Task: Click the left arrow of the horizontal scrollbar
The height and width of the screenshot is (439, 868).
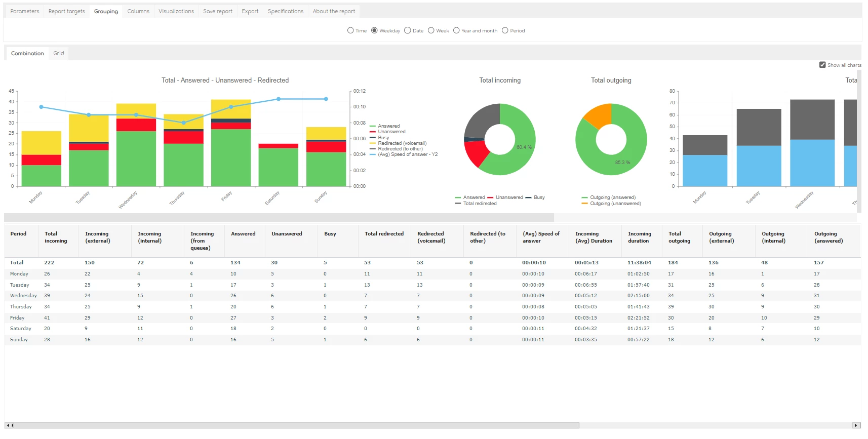Action: pos(8,425)
